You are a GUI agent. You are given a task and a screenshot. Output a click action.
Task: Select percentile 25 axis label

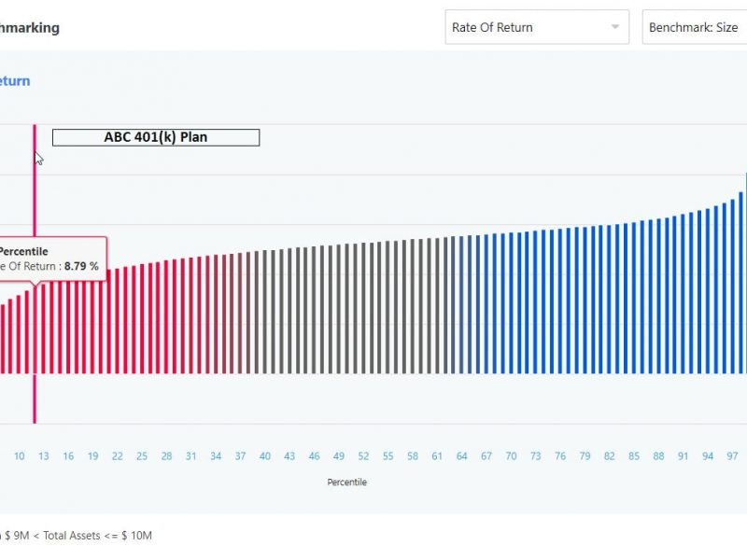tap(142, 455)
